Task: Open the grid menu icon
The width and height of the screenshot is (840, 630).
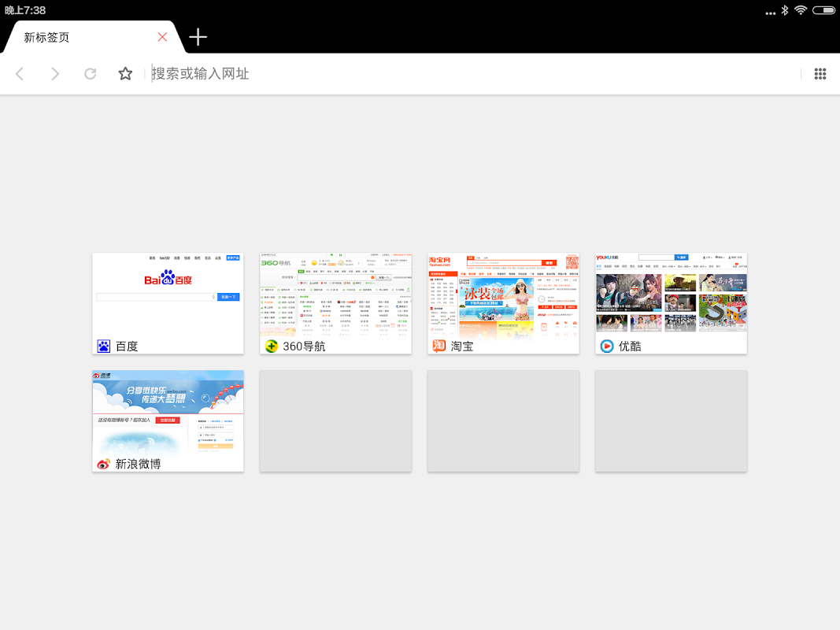Action: pyautogui.click(x=820, y=74)
